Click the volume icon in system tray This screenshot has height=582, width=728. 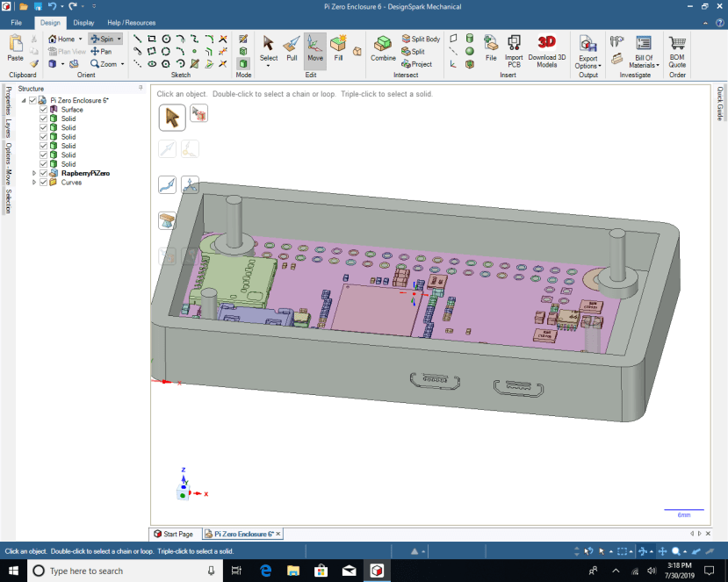[x=652, y=571]
